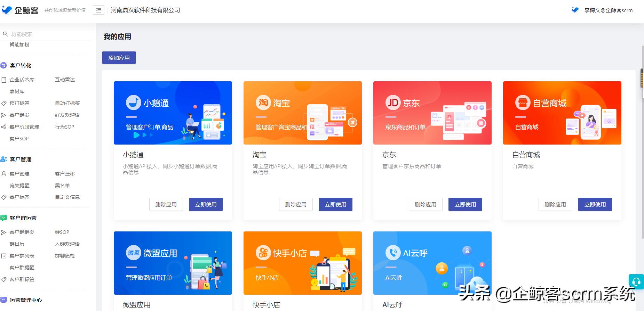This screenshot has height=311, width=644.
Task: Click the 客户管理 section icon
Action: pos(3,159)
